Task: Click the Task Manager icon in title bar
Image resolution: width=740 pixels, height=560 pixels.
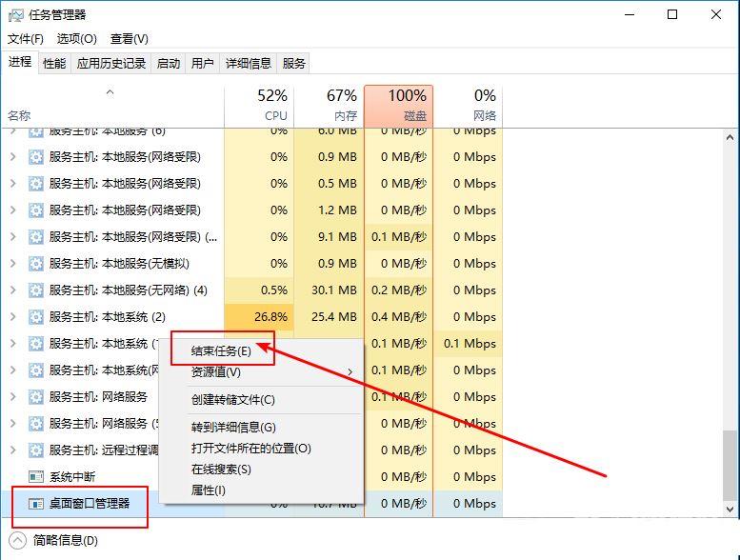Action: click(15, 15)
